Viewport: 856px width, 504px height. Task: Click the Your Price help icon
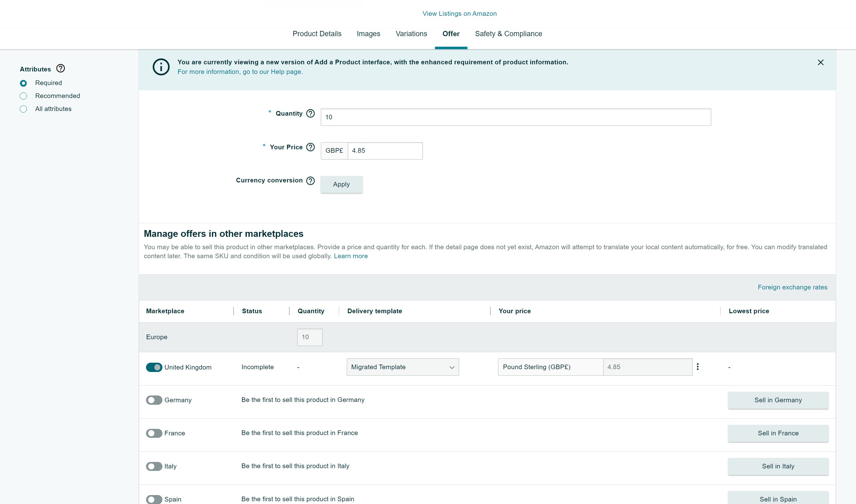pyautogui.click(x=311, y=147)
